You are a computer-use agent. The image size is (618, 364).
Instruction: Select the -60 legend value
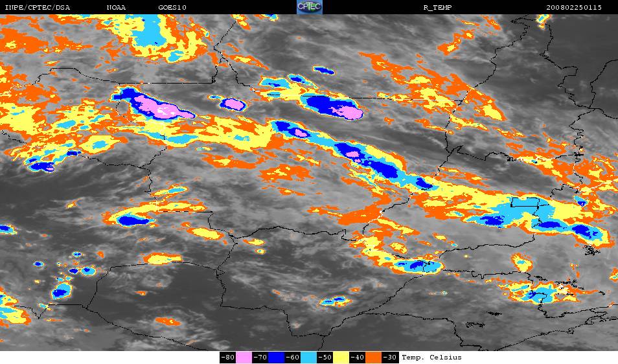(x=292, y=358)
